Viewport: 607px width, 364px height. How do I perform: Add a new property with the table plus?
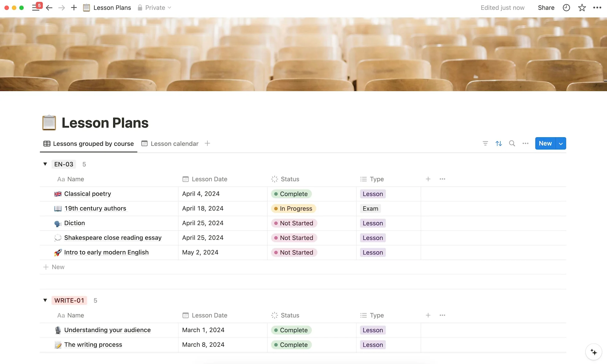tap(428, 179)
